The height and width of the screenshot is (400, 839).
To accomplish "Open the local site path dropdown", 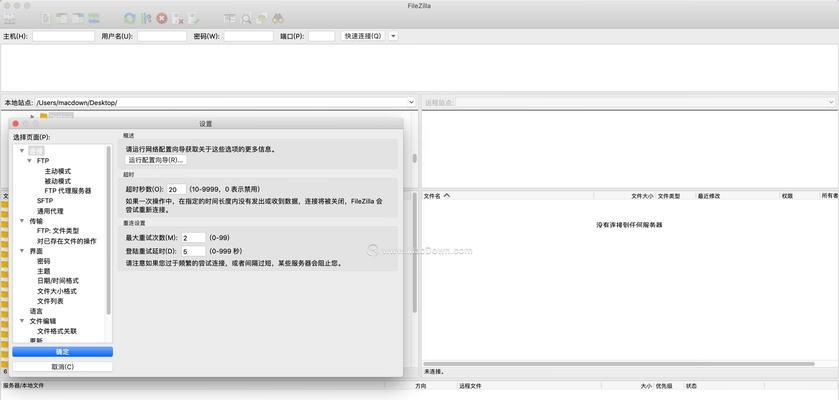I will click(411, 102).
